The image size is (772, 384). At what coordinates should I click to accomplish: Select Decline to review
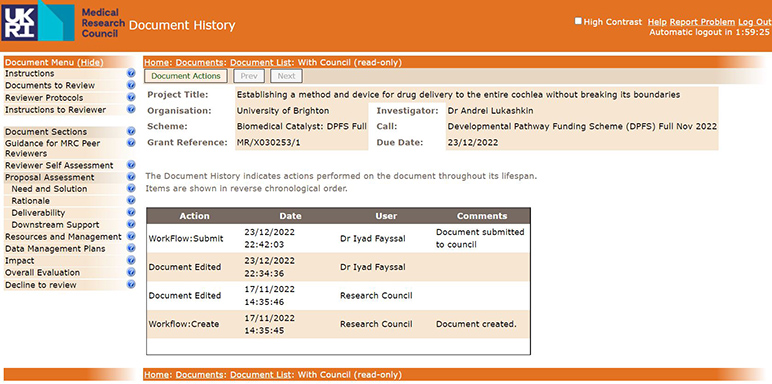tap(40, 285)
